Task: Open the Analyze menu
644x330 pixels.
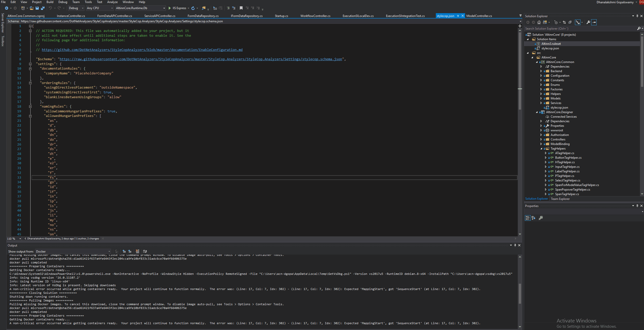Action: pos(112,2)
